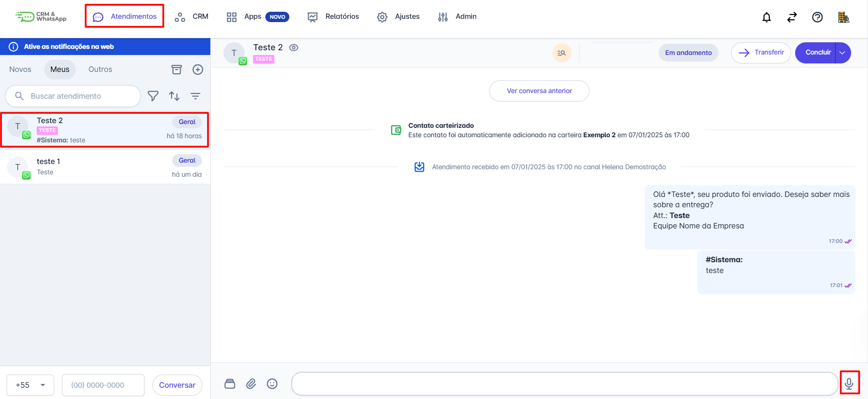This screenshot has width=868, height=399.
Task: Open notifications bell
Action: [766, 17]
